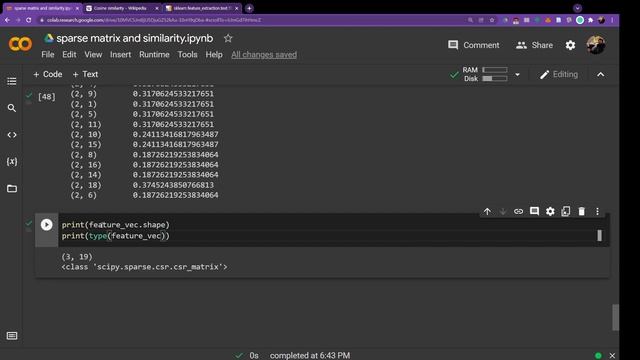
Task: Copy link to the selected cell
Action: 518,211
